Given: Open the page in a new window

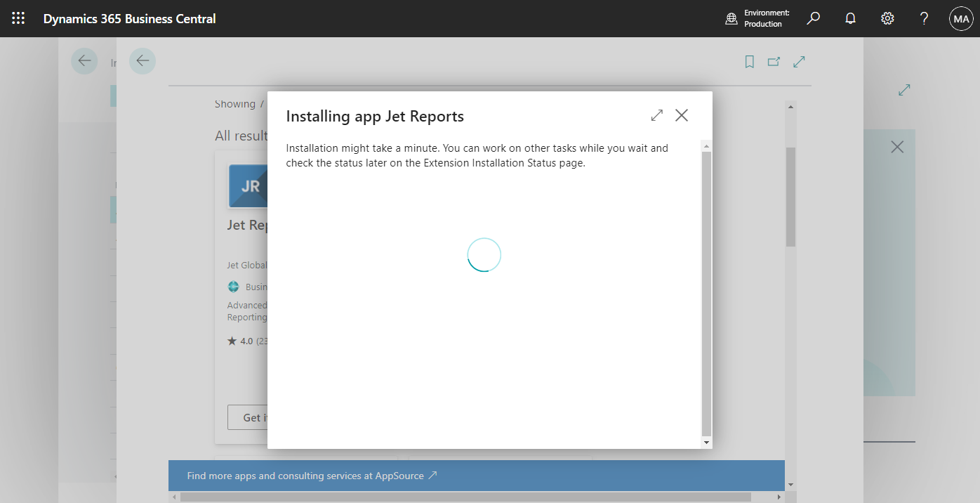Looking at the screenshot, I should [773, 62].
